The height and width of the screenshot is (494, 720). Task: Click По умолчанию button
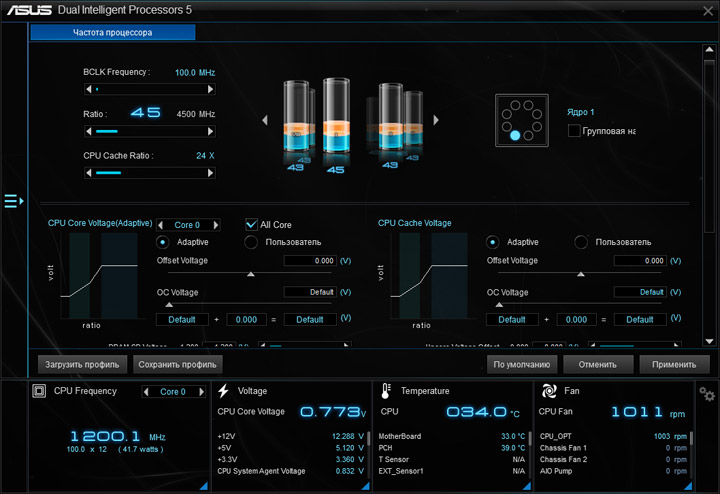522,365
